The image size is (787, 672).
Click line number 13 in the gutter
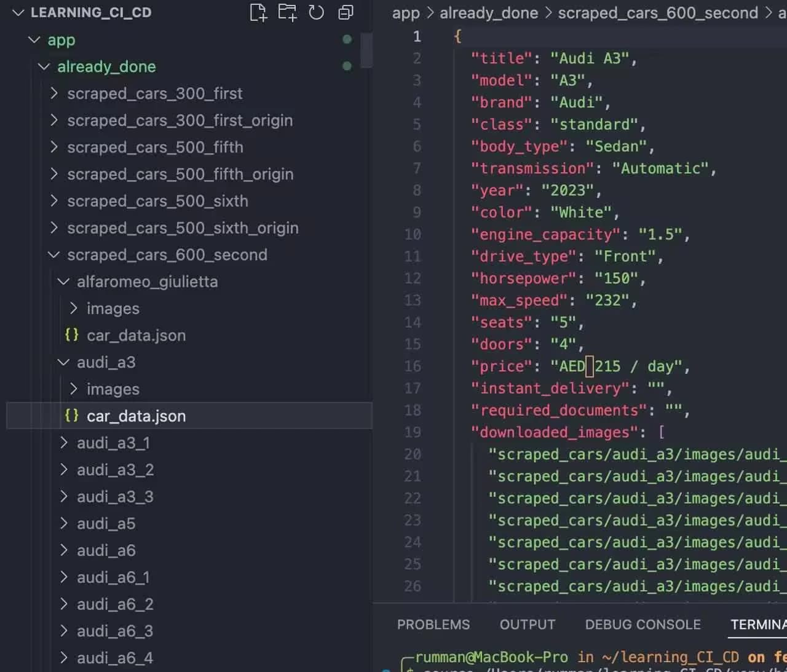coord(413,301)
